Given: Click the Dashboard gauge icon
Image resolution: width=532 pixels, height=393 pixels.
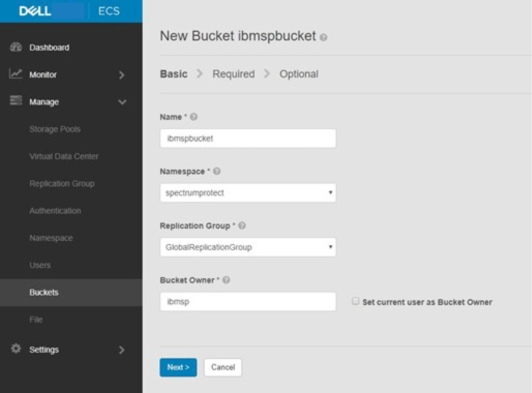Looking at the screenshot, I should pyautogui.click(x=16, y=47).
